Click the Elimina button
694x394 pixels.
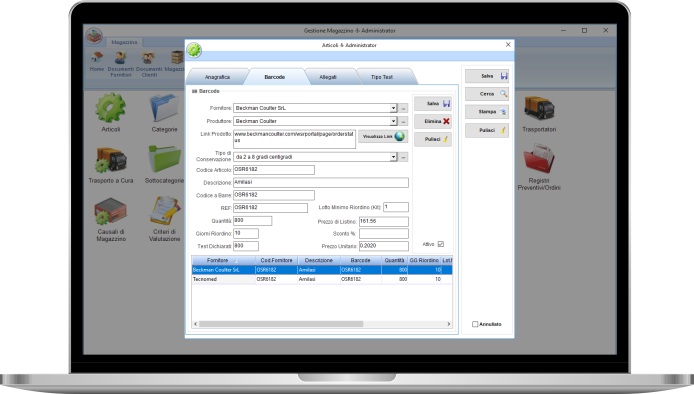[433, 121]
